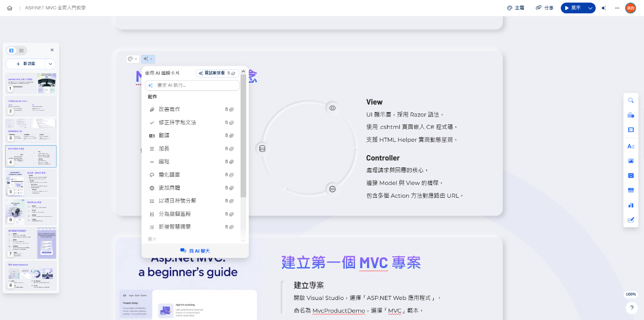Choose 以項目符號分解 bullet breakdown item

192,201
